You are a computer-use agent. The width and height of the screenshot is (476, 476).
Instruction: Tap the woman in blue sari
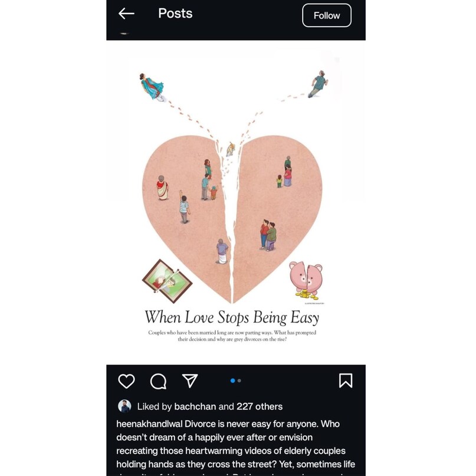click(152, 87)
